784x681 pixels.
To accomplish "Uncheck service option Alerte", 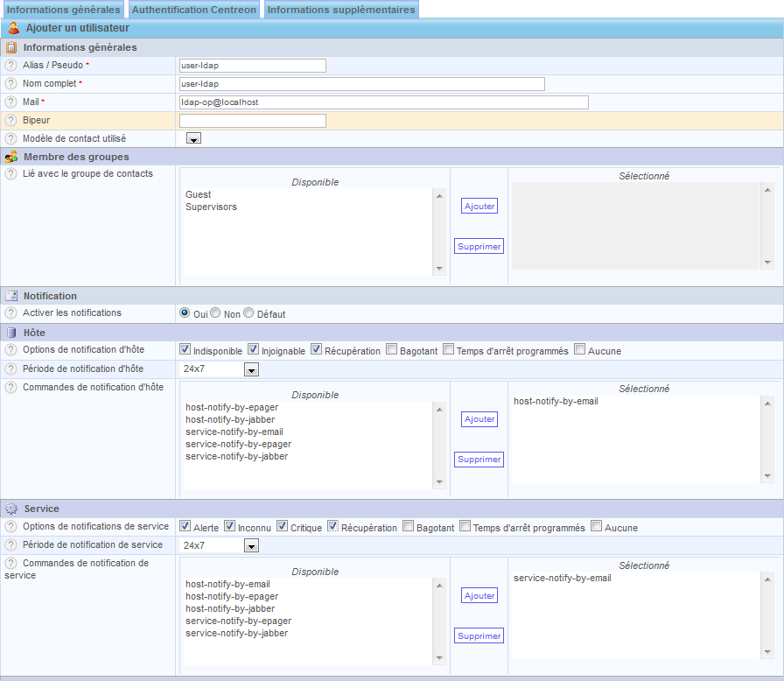I will (185, 526).
